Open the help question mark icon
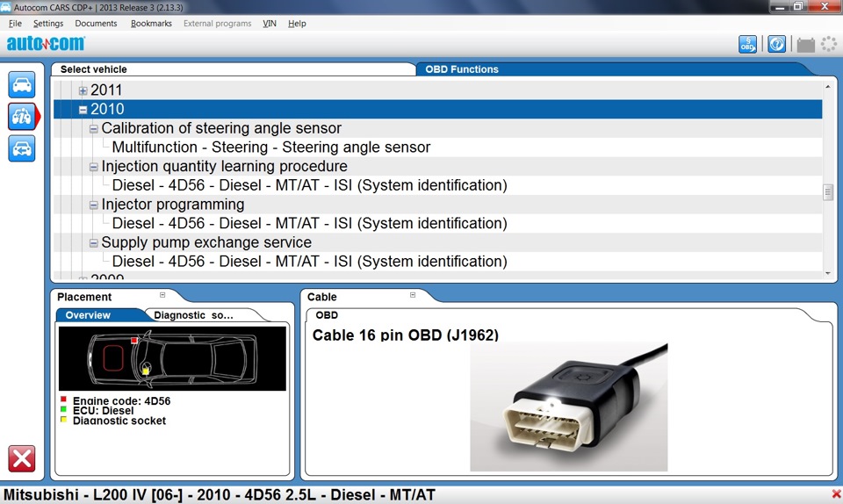 point(776,44)
